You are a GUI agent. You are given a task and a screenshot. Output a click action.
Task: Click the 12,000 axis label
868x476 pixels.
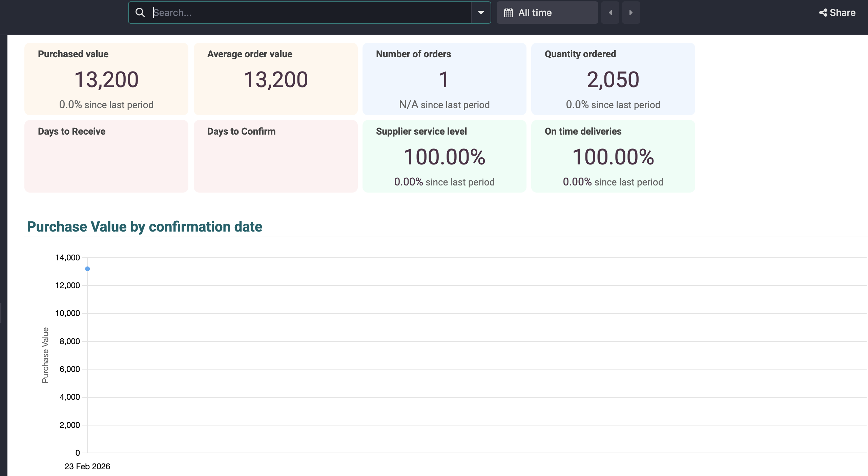[68, 285]
